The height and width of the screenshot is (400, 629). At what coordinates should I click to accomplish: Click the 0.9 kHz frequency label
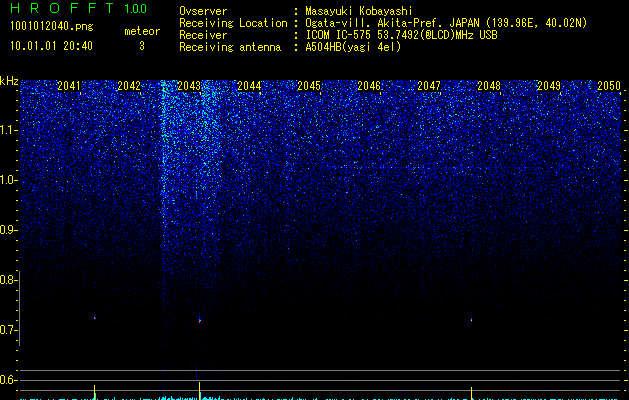pyautogui.click(x=8, y=230)
